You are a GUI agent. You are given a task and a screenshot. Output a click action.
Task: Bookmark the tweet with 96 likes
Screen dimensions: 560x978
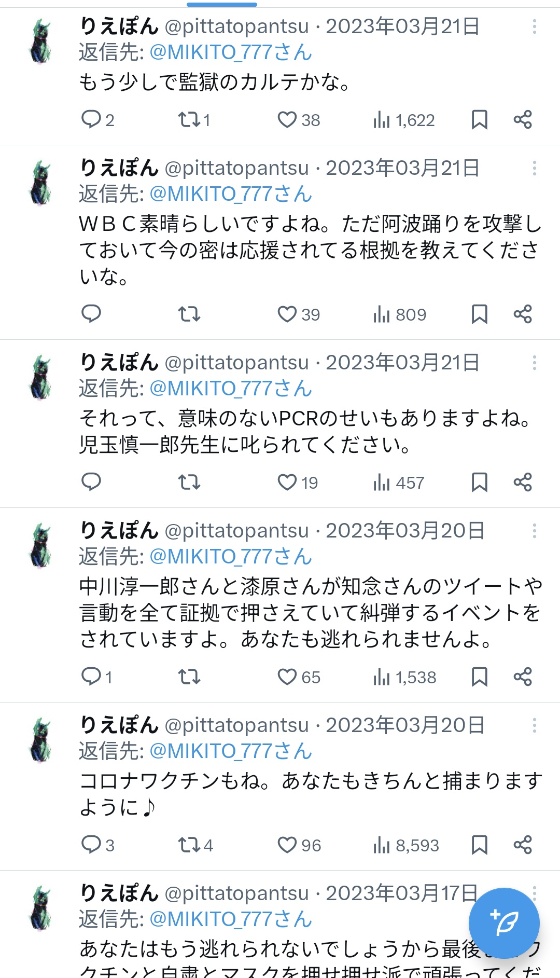click(x=479, y=845)
